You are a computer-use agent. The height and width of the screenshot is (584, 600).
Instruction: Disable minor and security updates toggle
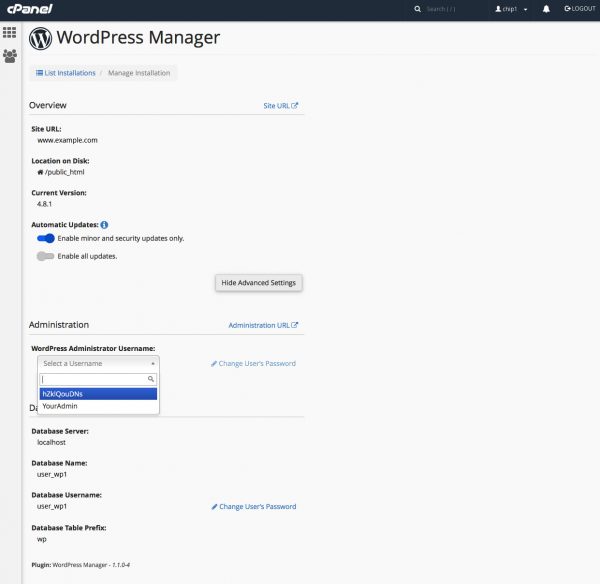tap(46, 238)
